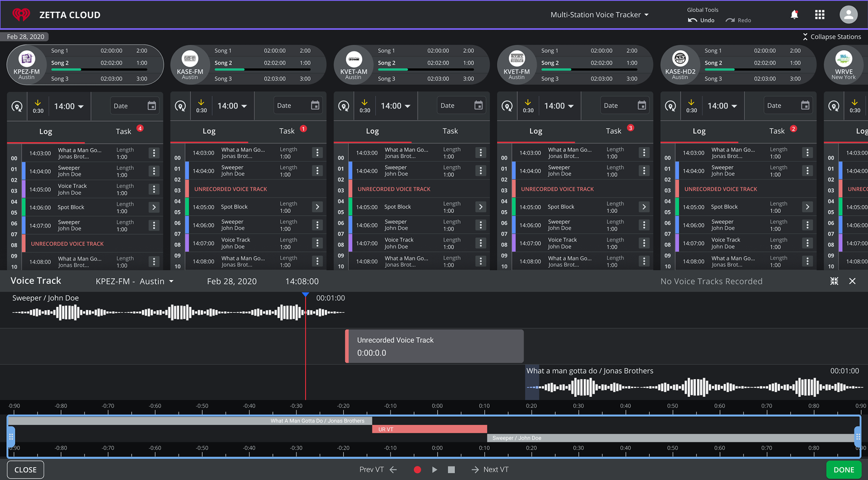Switch to KPEZ-FM Task tab
The height and width of the screenshot is (480, 868).
123,132
